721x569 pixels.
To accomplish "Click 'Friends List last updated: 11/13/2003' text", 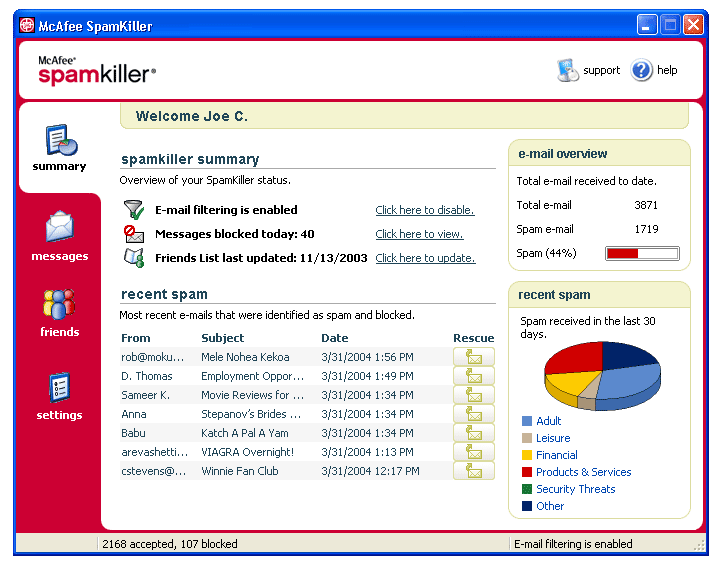I will click(261, 258).
